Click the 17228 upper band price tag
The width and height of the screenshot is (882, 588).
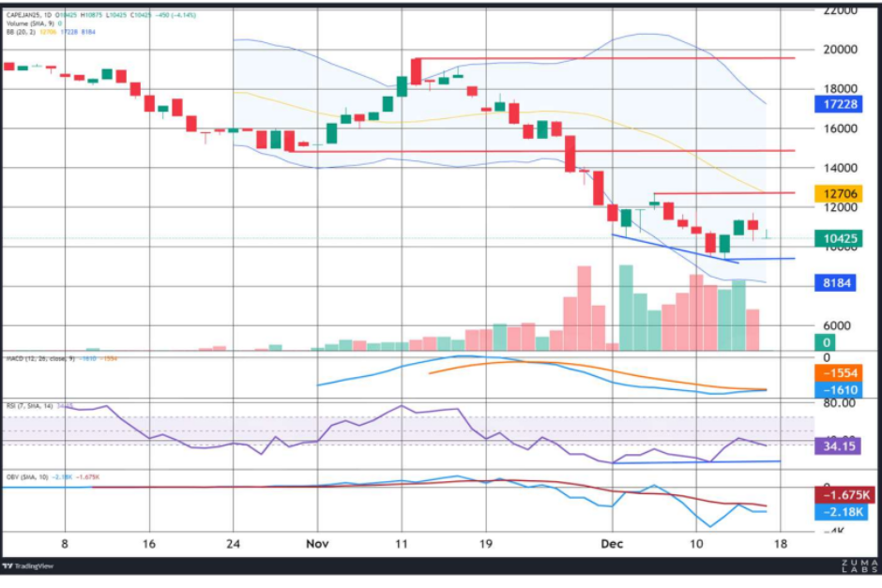(x=839, y=104)
